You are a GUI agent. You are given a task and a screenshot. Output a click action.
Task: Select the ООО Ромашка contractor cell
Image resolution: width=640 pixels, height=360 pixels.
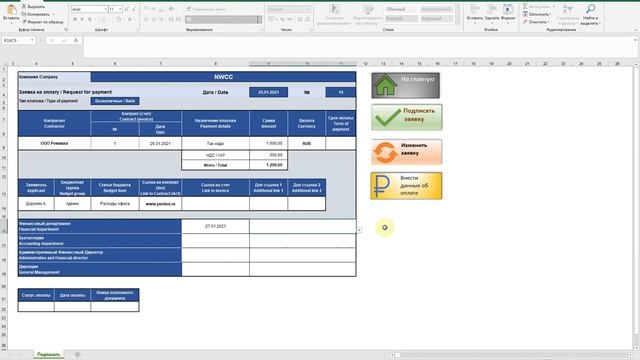[x=54, y=143]
